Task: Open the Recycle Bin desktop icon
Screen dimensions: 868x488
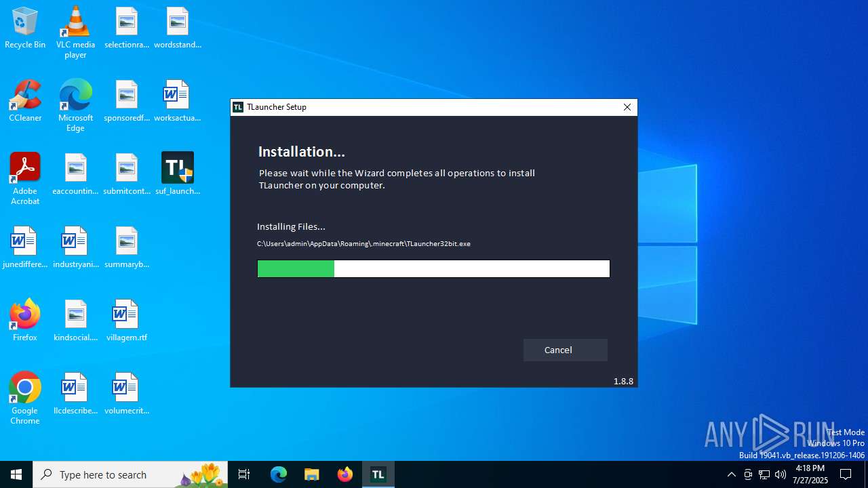Action: [25, 28]
